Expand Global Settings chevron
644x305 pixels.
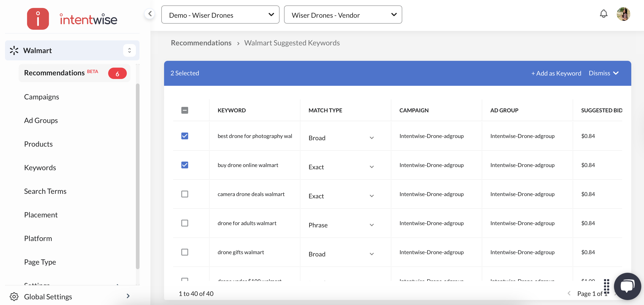point(128,296)
